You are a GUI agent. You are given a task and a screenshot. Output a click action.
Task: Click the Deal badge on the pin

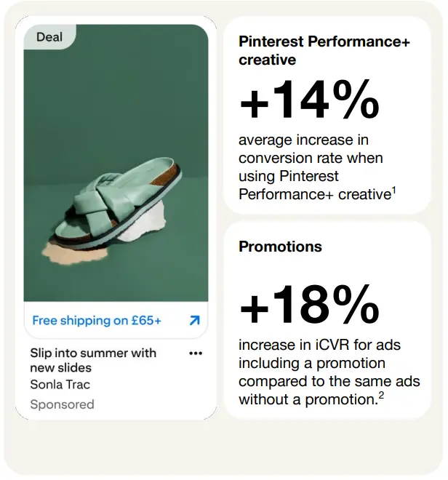tap(49, 37)
